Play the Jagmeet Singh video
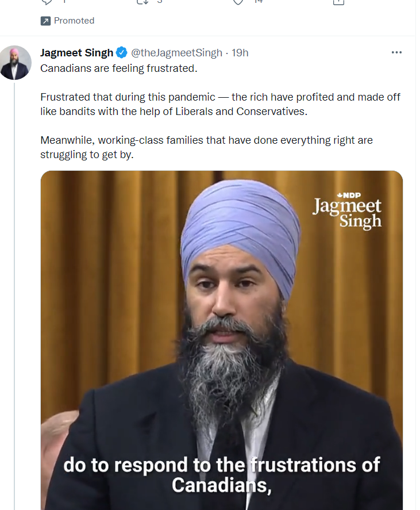Viewport: 420px width, 510px height. click(x=222, y=340)
